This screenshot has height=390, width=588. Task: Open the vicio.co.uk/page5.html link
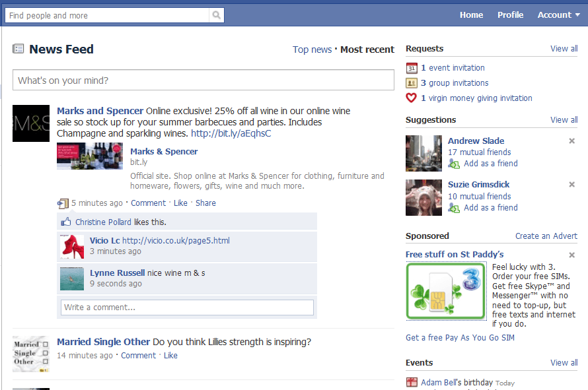[x=176, y=240]
